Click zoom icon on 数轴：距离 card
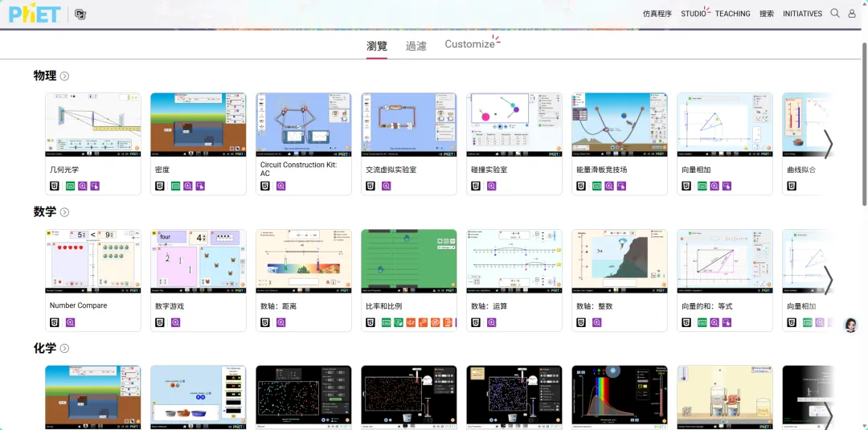Screen dimensions: 868x430 click(280, 322)
